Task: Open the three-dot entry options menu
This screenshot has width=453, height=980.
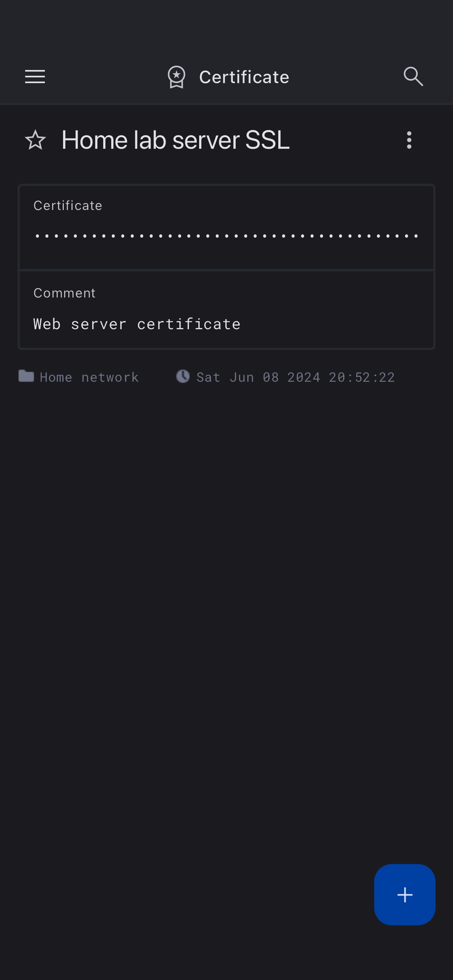Action: click(x=409, y=140)
